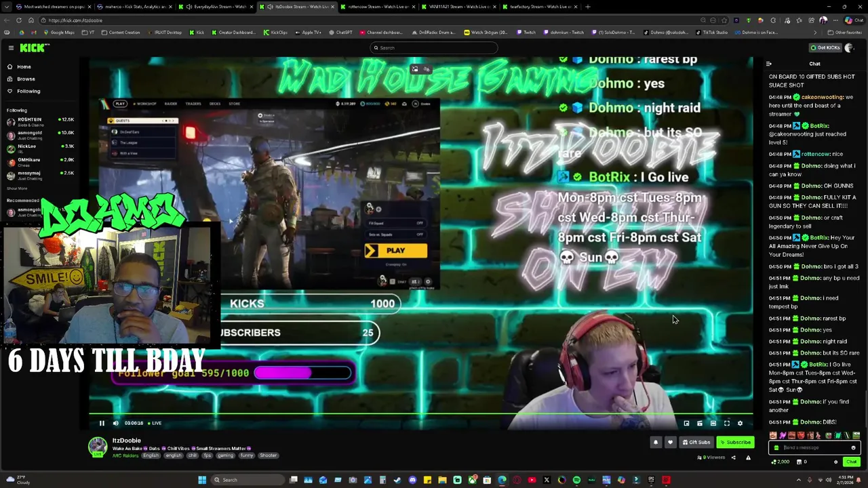Open video player settings gear
Viewport: 868px width, 488px height.
[740, 423]
